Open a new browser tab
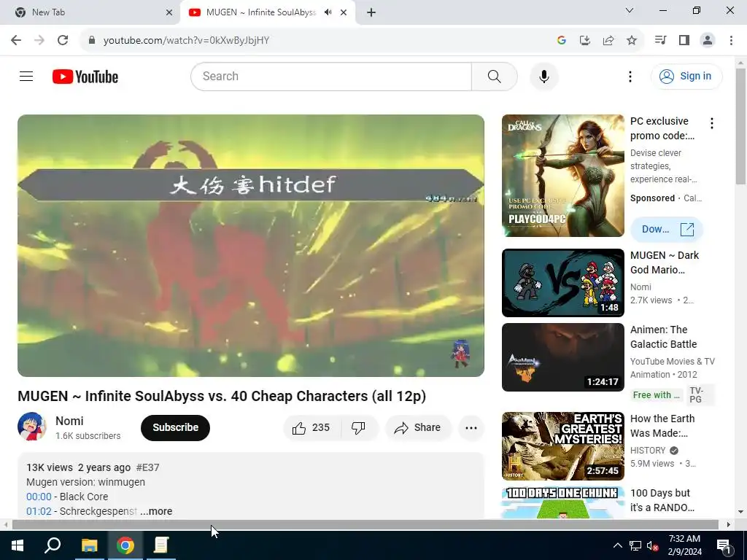Viewport: 747px width, 560px height. pos(371,12)
